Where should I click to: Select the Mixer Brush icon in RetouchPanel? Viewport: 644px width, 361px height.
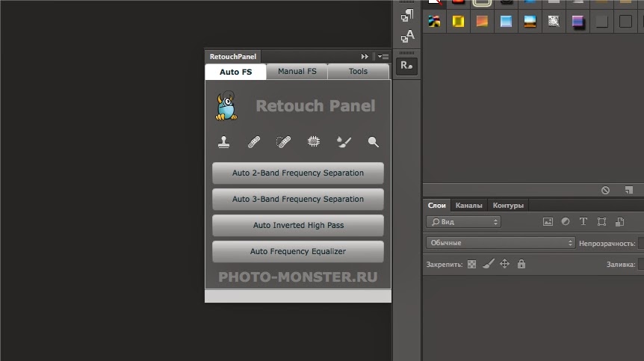(344, 142)
